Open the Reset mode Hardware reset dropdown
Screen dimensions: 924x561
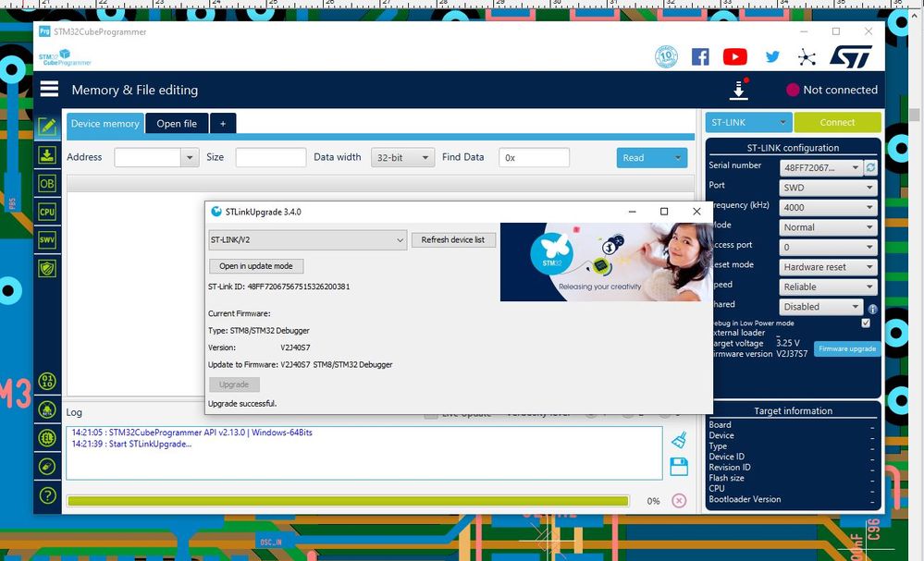point(828,267)
